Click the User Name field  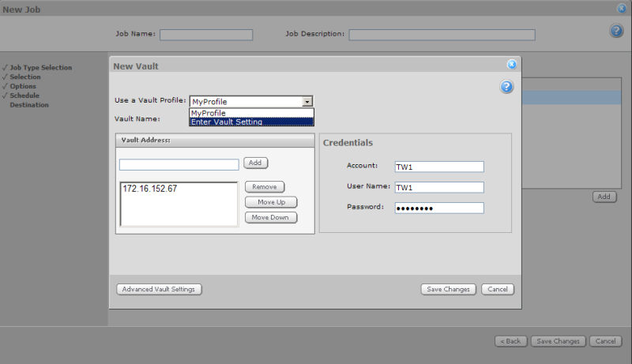(438, 187)
